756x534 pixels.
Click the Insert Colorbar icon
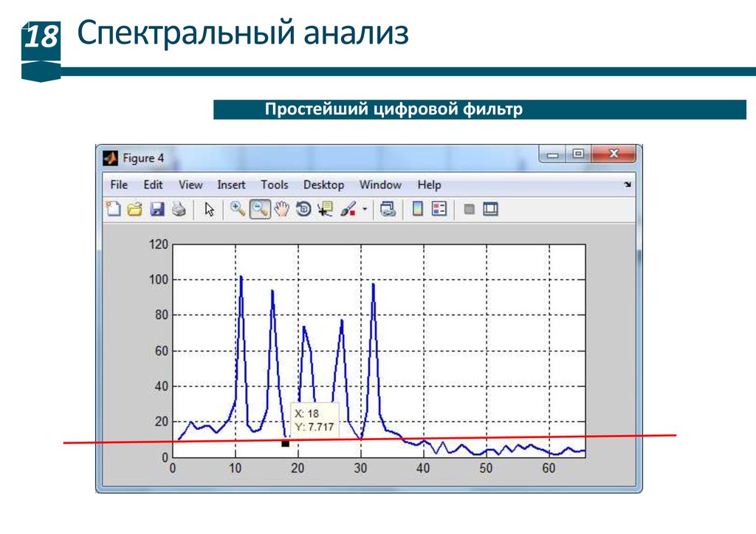[x=418, y=209]
